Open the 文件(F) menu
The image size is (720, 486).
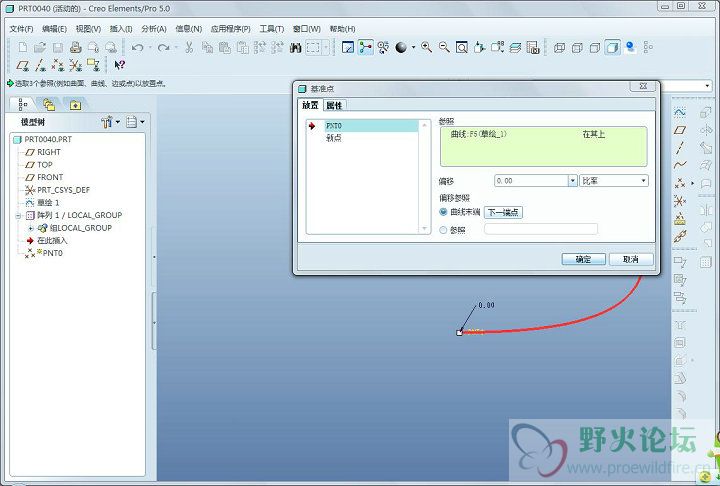click(x=22, y=29)
